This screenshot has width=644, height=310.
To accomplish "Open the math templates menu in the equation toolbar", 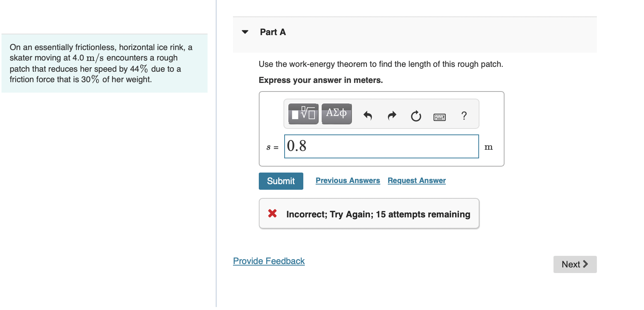I will 303,114.
